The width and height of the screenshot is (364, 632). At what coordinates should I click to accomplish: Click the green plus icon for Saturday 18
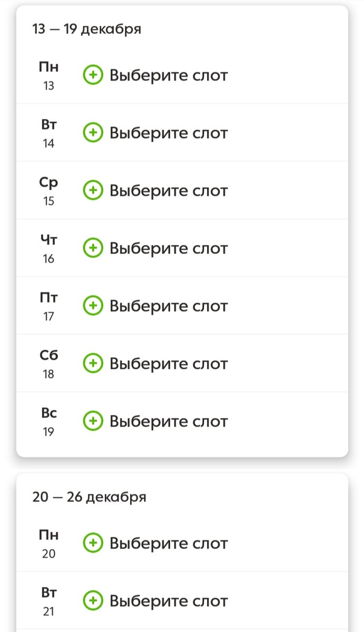[x=94, y=363]
